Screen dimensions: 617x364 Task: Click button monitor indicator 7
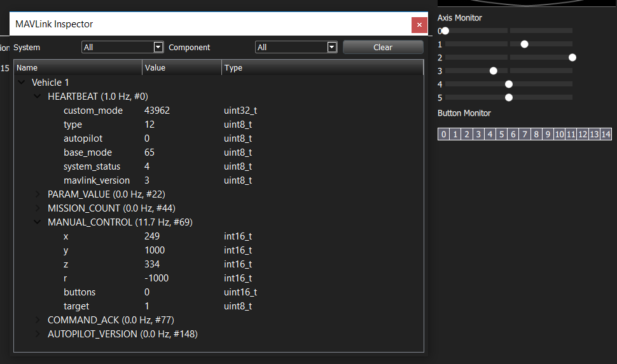point(525,134)
